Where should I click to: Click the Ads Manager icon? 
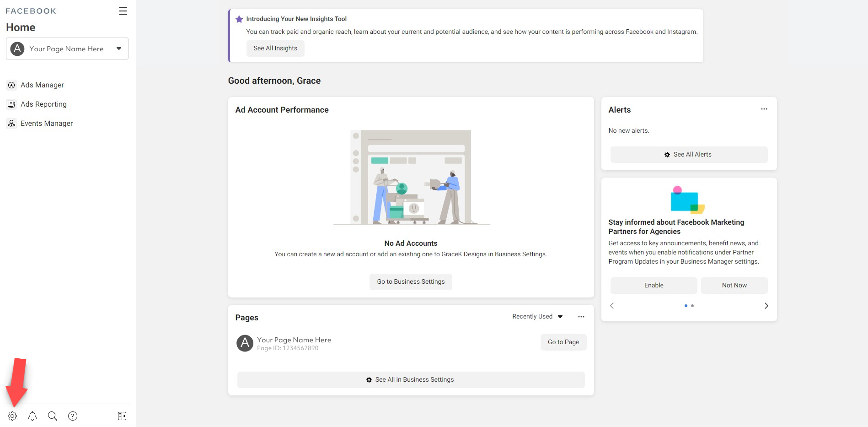pos(11,85)
